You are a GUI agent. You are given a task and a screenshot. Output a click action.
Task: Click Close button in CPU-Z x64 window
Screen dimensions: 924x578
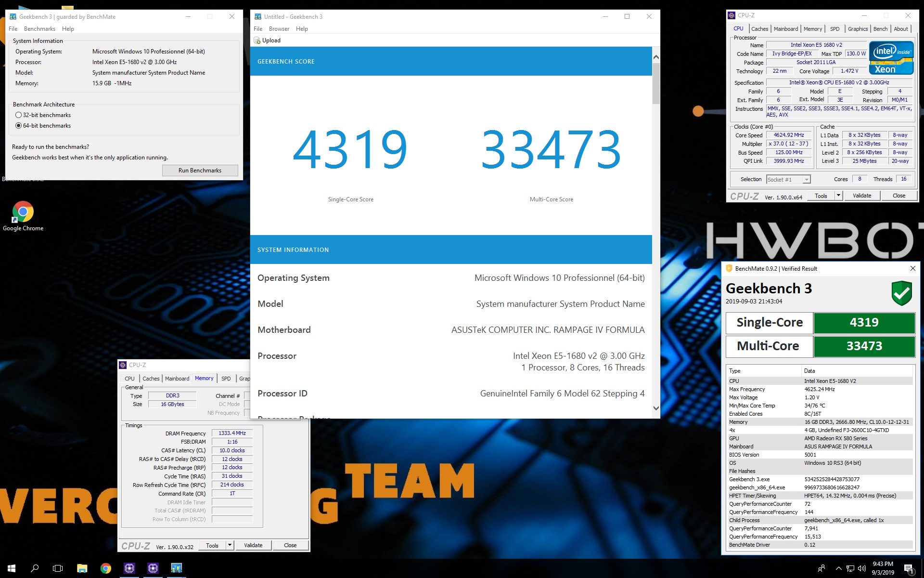(899, 196)
